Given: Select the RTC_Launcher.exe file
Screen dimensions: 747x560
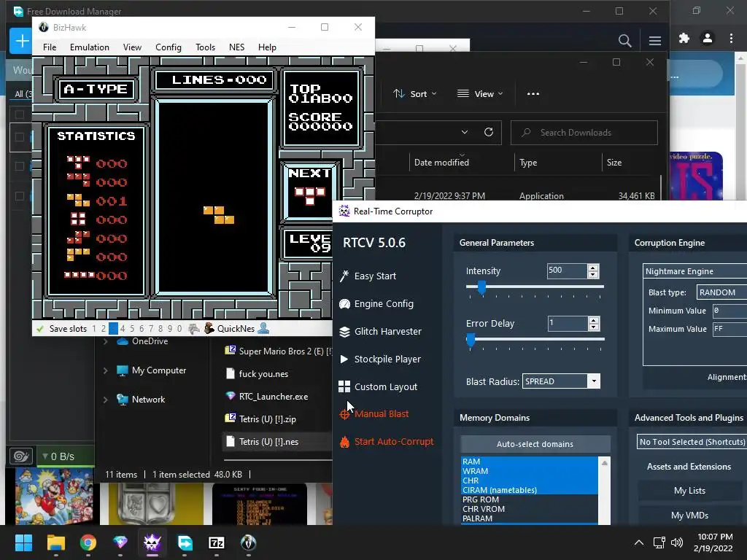Looking at the screenshot, I should [274, 397].
